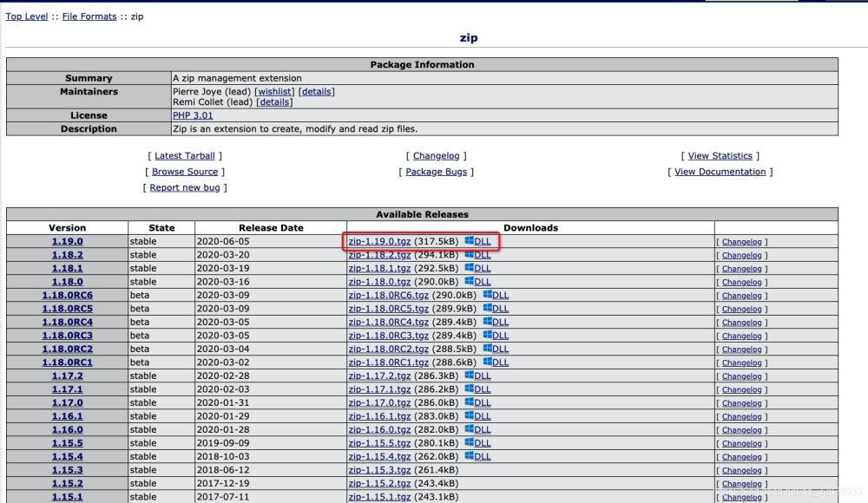Go to File Formats breadcrumb
868x503 pixels.
coord(89,16)
